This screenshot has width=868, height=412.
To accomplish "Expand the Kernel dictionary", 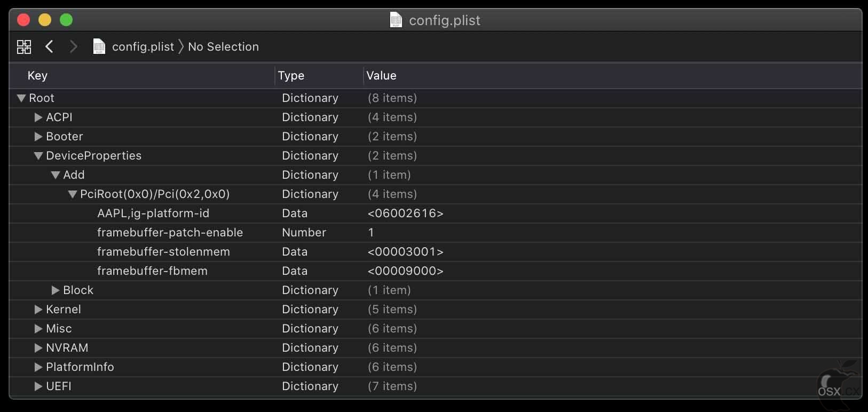I will pos(38,310).
